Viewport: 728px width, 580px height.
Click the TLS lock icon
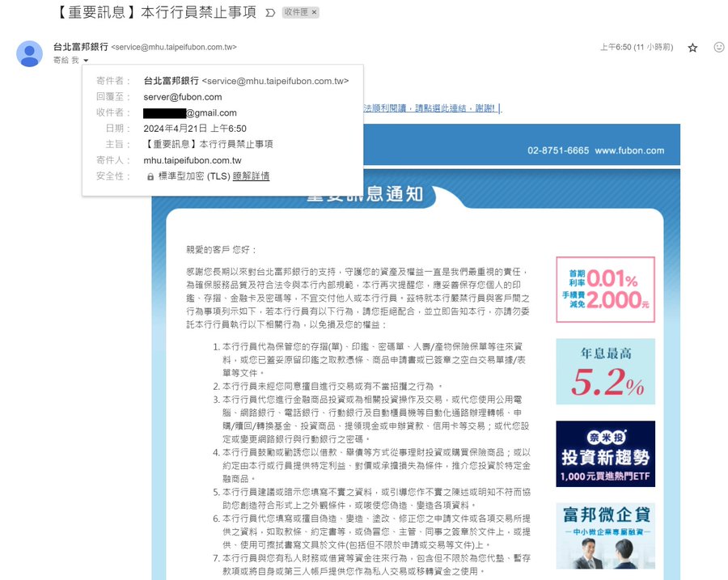(150, 176)
